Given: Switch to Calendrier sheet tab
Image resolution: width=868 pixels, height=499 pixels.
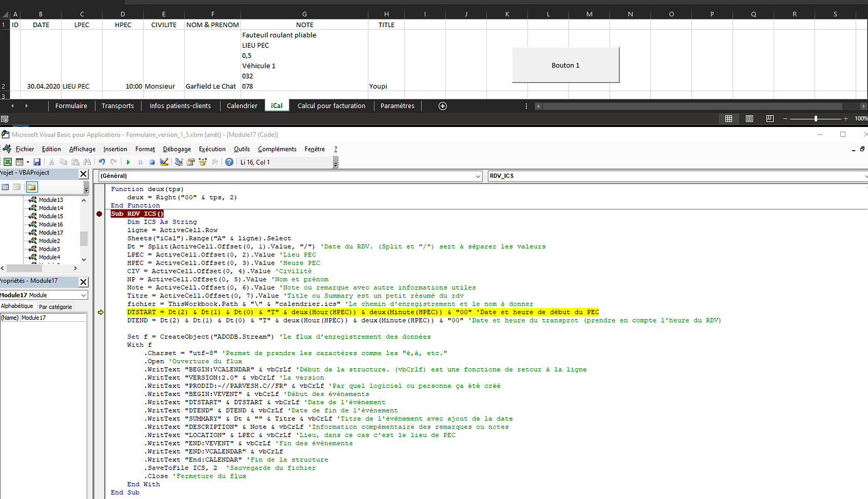Looking at the screenshot, I should pos(242,106).
